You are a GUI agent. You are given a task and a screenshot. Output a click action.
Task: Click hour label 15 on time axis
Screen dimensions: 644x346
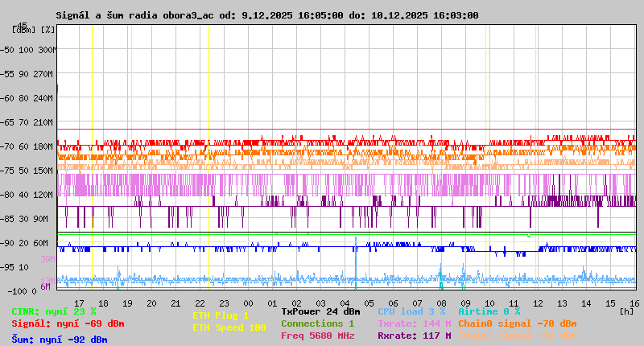pos(610,303)
